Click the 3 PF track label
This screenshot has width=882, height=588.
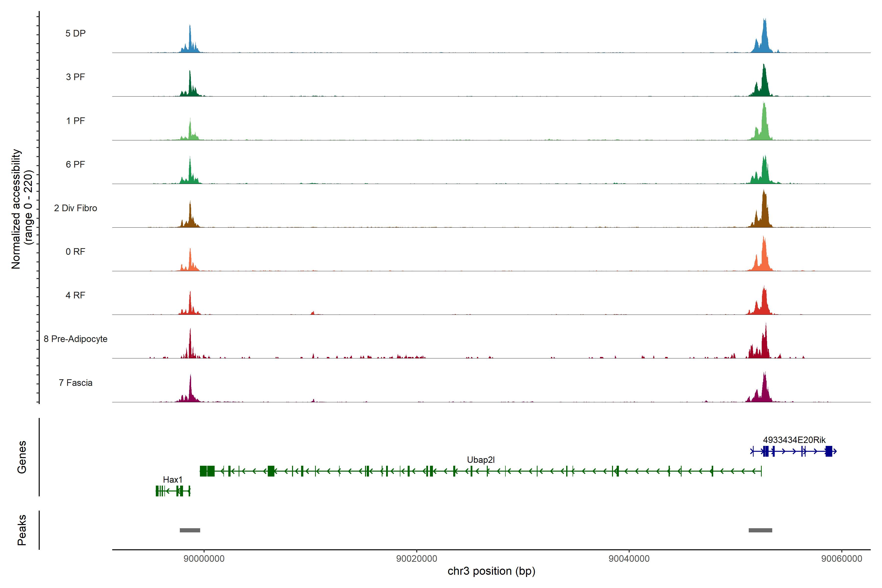[x=75, y=77]
